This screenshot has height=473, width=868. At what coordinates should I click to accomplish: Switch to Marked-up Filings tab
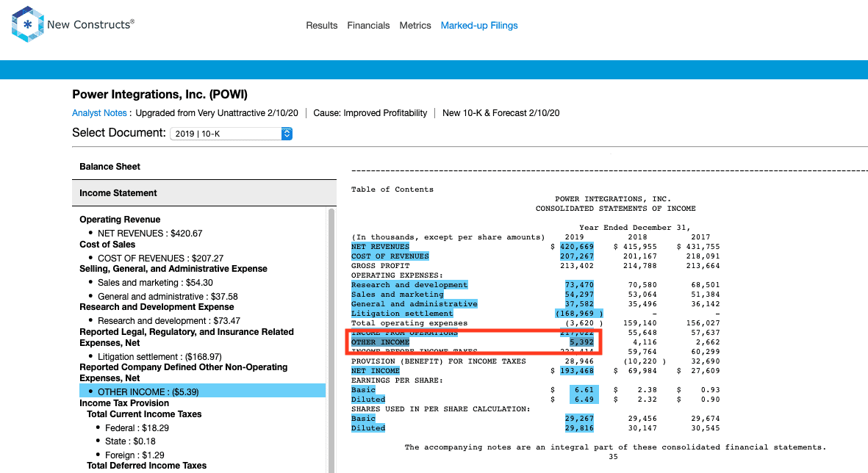click(x=479, y=26)
